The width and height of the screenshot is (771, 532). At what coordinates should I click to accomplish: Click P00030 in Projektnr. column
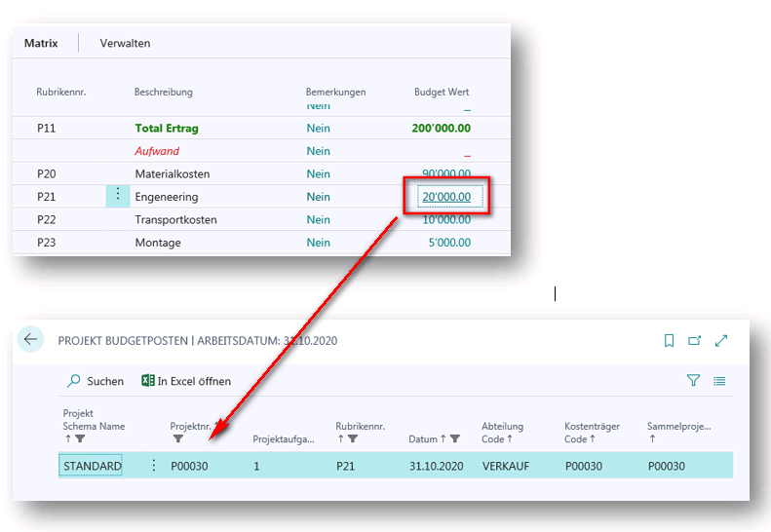point(189,466)
